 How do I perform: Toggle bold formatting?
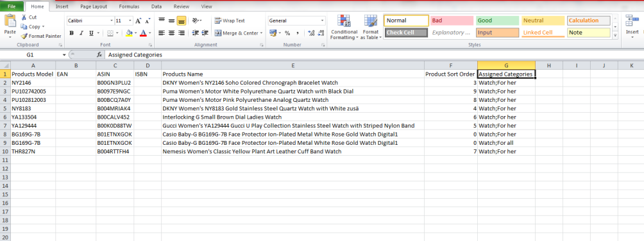[x=71, y=33]
